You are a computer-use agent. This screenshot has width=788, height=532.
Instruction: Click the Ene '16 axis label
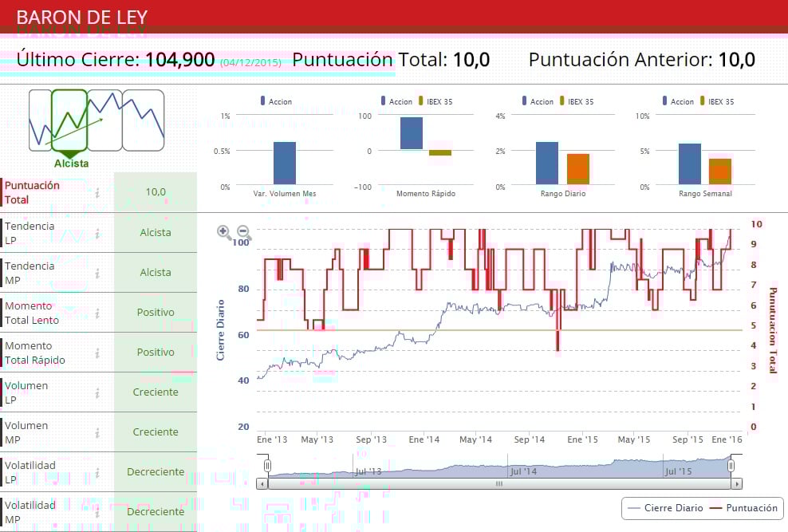[727, 439]
